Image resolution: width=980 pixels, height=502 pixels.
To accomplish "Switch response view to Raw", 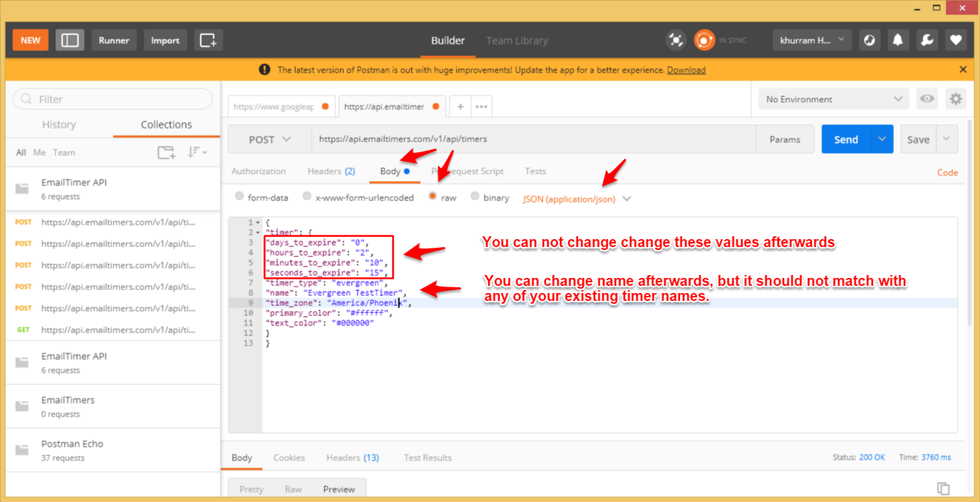I will pos(293,489).
